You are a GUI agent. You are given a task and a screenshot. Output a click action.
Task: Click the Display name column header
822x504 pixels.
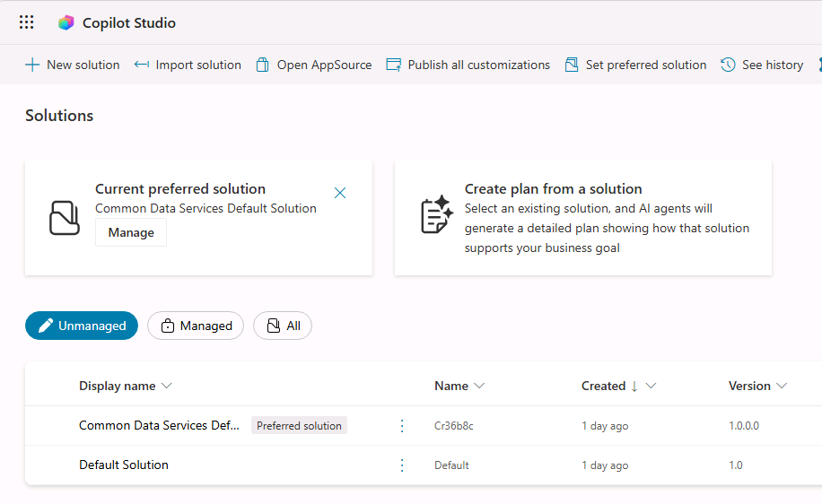[118, 387]
